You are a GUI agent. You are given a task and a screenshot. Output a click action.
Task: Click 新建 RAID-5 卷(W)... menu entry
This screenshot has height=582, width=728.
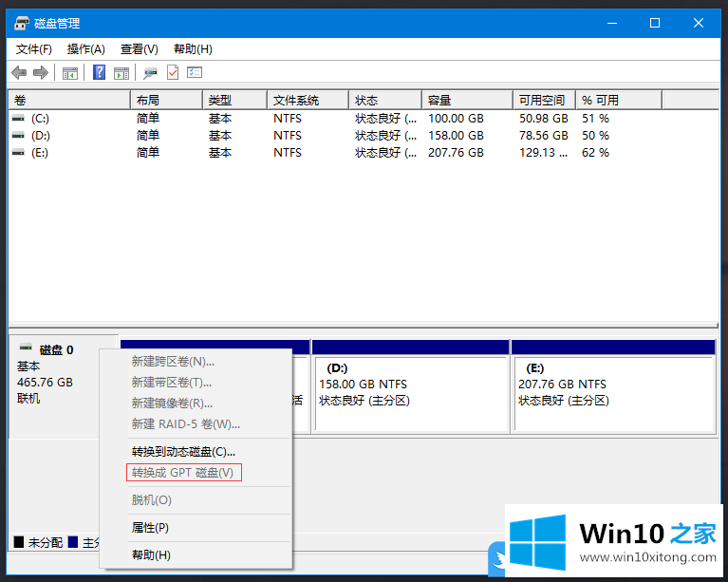(x=186, y=424)
